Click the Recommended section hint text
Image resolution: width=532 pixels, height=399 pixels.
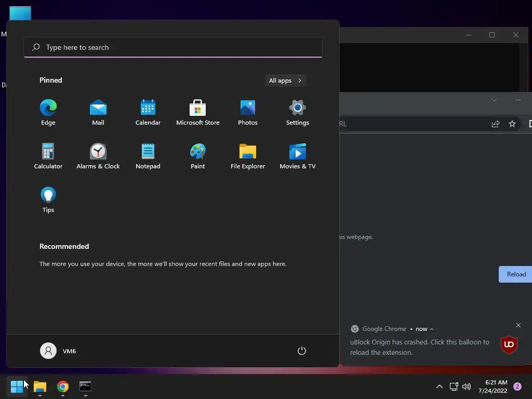click(x=163, y=263)
